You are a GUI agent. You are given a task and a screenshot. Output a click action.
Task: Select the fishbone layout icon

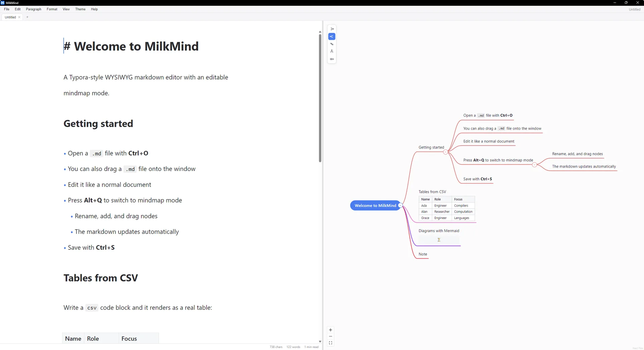coord(332,59)
